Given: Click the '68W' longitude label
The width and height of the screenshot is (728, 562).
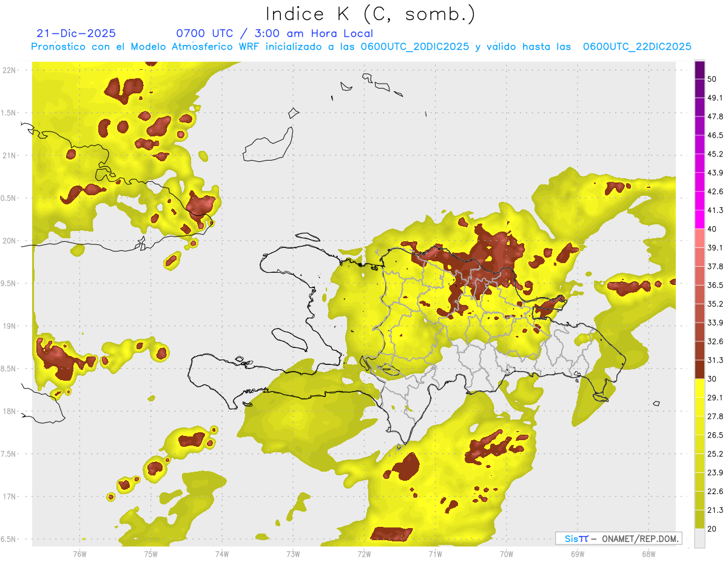Looking at the screenshot, I should point(649,554).
